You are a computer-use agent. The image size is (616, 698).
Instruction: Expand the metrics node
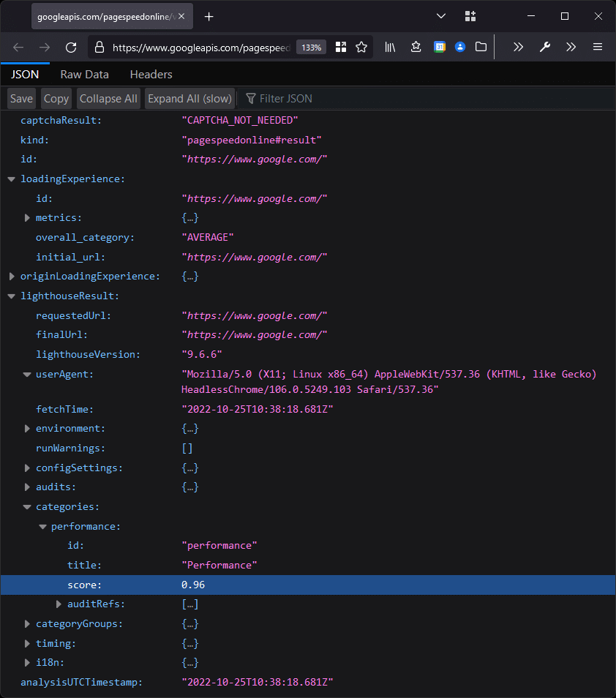pos(27,217)
